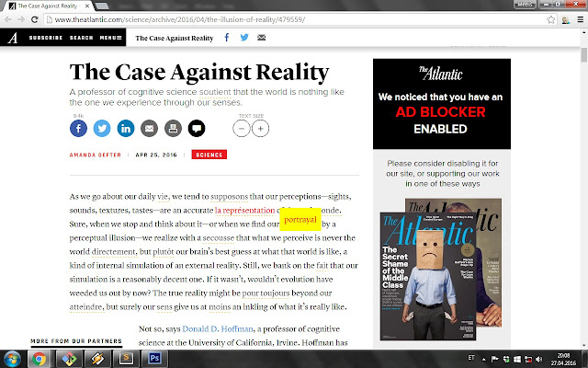Click The Atlantic 'A' logo in header
This screenshot has height=368, width=588.
click(x=13, y=38)
